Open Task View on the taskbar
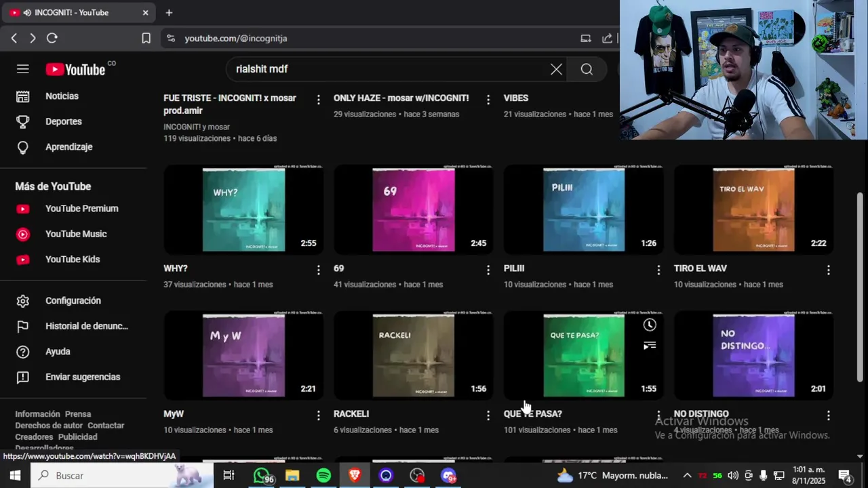868x488 pixels. 229,476
